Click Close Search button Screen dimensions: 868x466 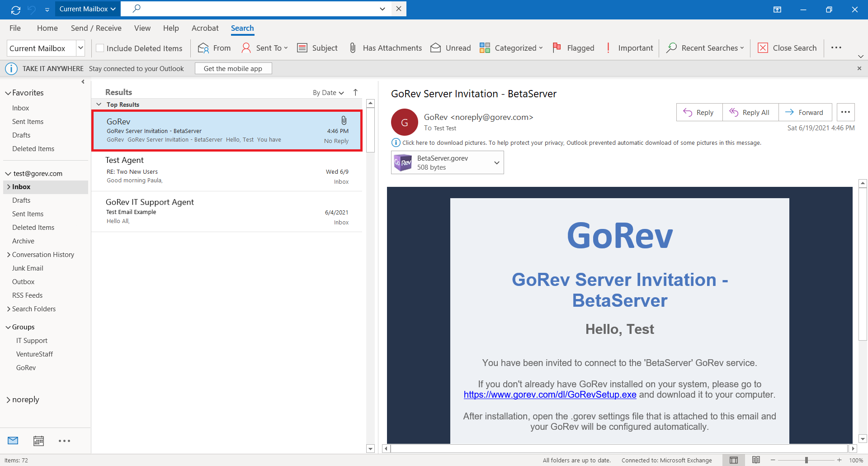(x=787, y=48)
